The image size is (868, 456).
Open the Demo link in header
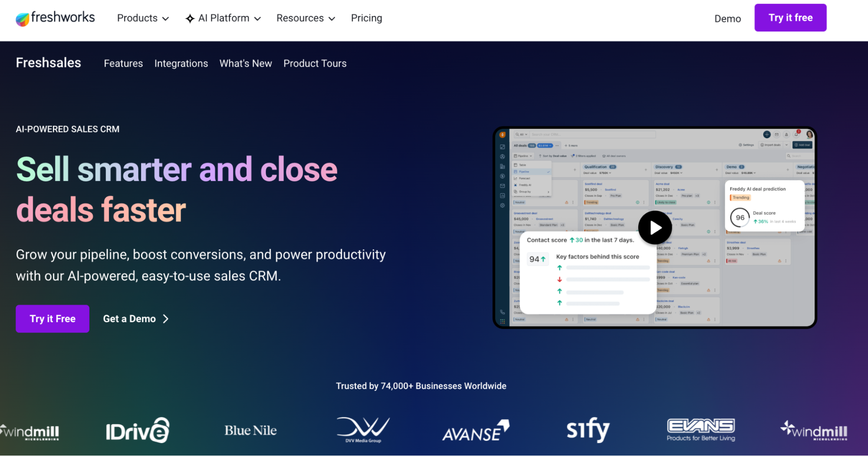(728, 19)
